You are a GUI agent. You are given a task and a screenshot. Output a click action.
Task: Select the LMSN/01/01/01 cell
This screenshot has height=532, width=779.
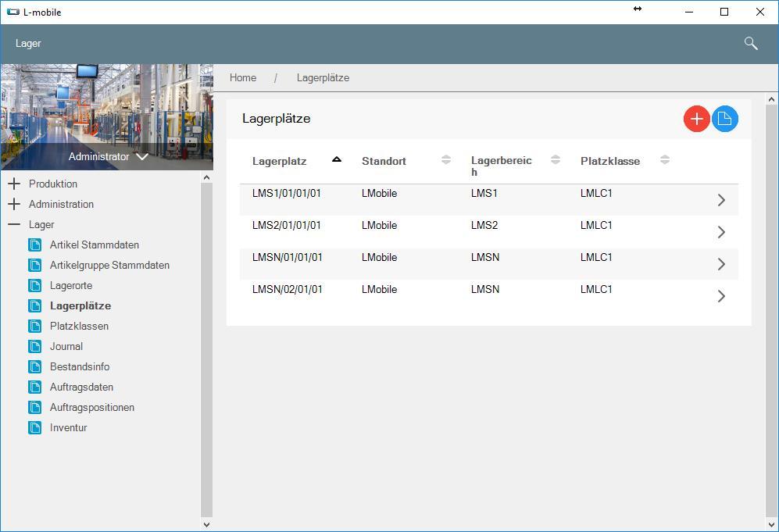click(288, 257)
